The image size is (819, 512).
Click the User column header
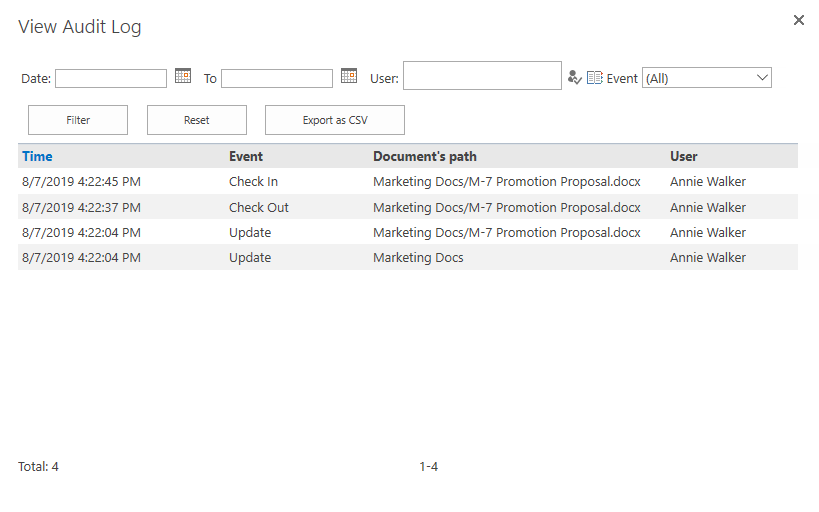684,156
